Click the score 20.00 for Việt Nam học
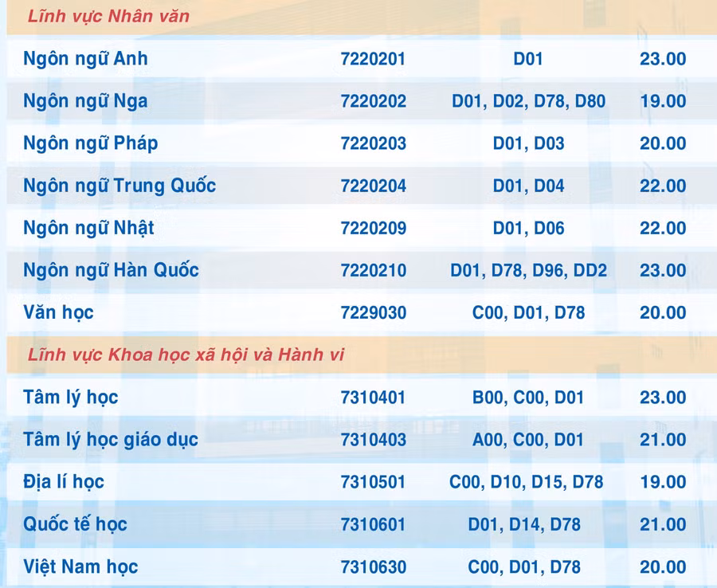 tap(662, 567)
